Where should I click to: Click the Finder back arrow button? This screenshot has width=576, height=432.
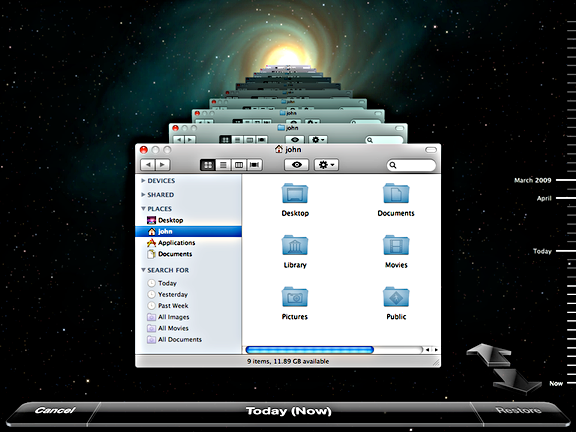coord(148,165)
